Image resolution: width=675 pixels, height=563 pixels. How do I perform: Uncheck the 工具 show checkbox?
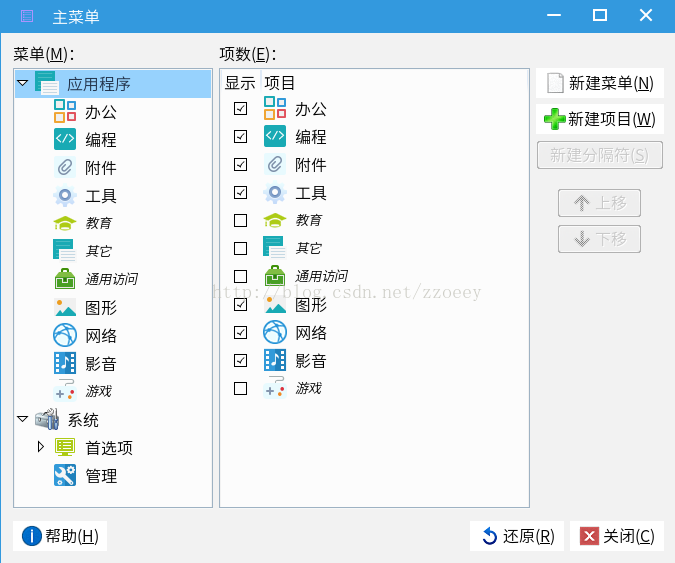(240, 192)
